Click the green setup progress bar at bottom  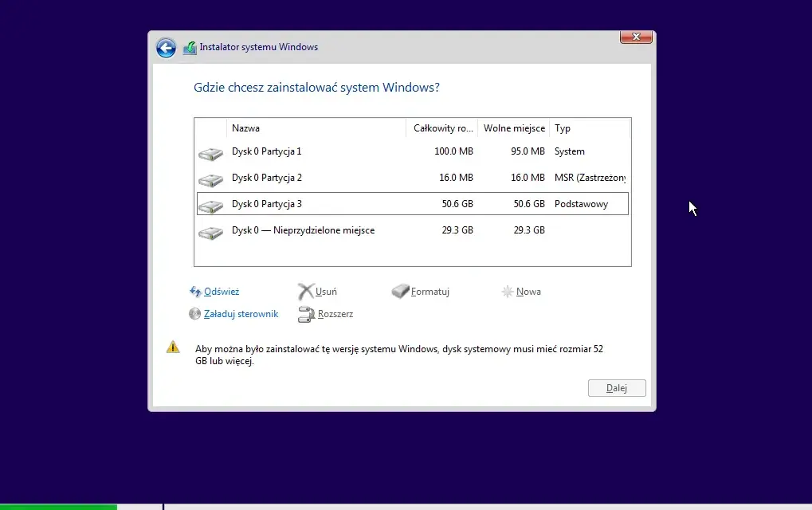pos(58,508)
